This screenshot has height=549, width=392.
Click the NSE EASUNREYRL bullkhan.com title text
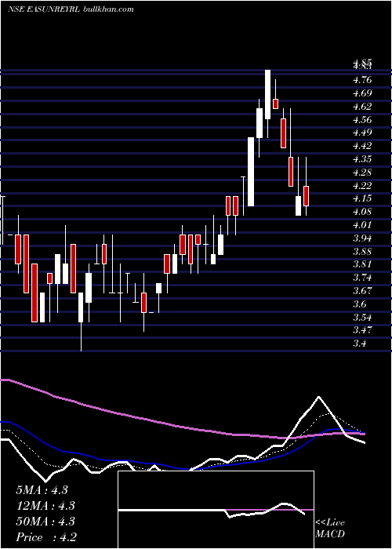[71, 9]
